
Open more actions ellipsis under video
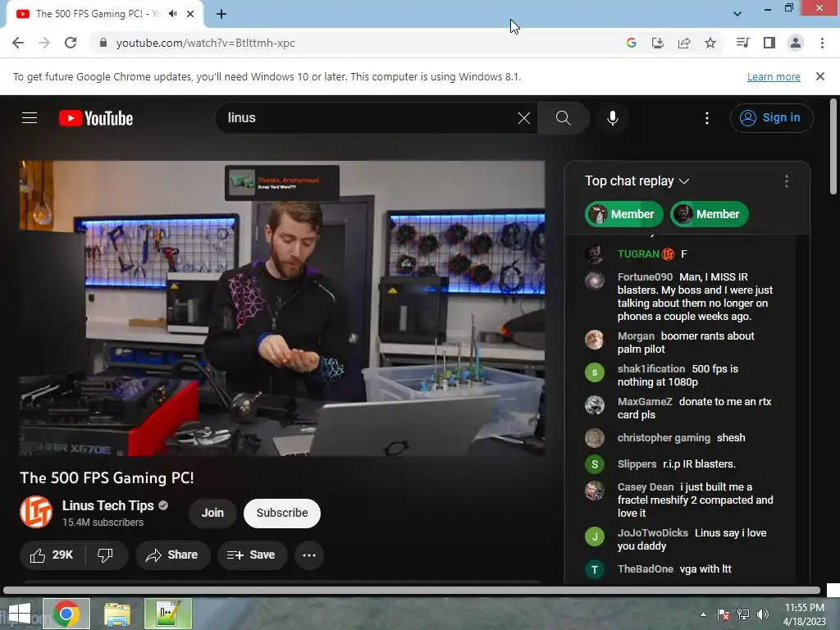309,555
